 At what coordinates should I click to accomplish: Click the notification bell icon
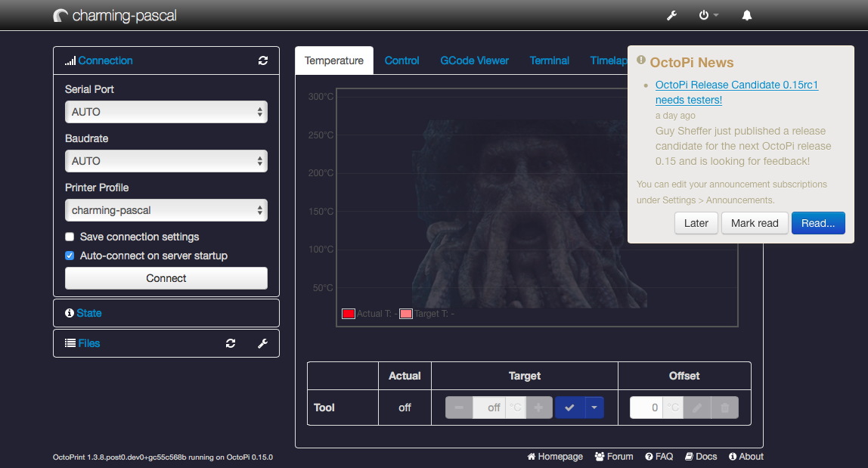point(747,16)
